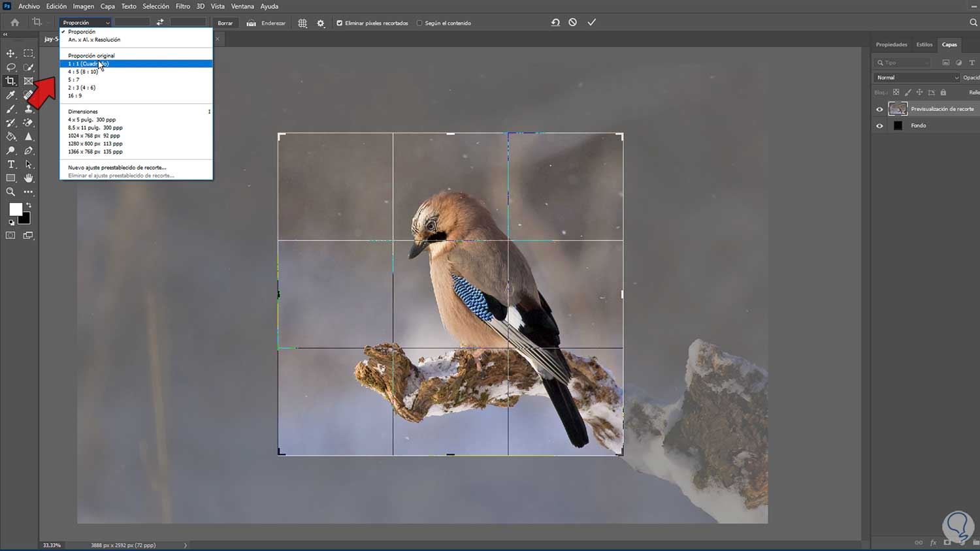Select the Zoom tool
980x551 pixels.
coord(10,192)
